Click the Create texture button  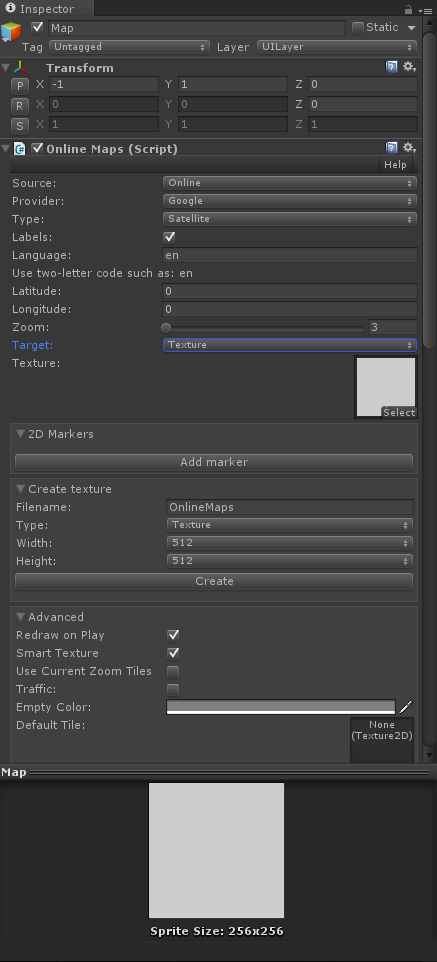(x=214, y=582)
